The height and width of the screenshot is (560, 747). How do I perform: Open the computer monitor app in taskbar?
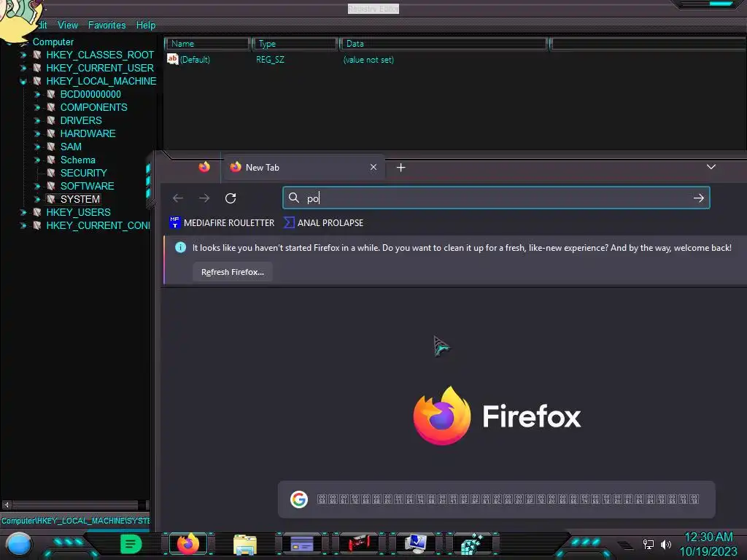(416, 544)
